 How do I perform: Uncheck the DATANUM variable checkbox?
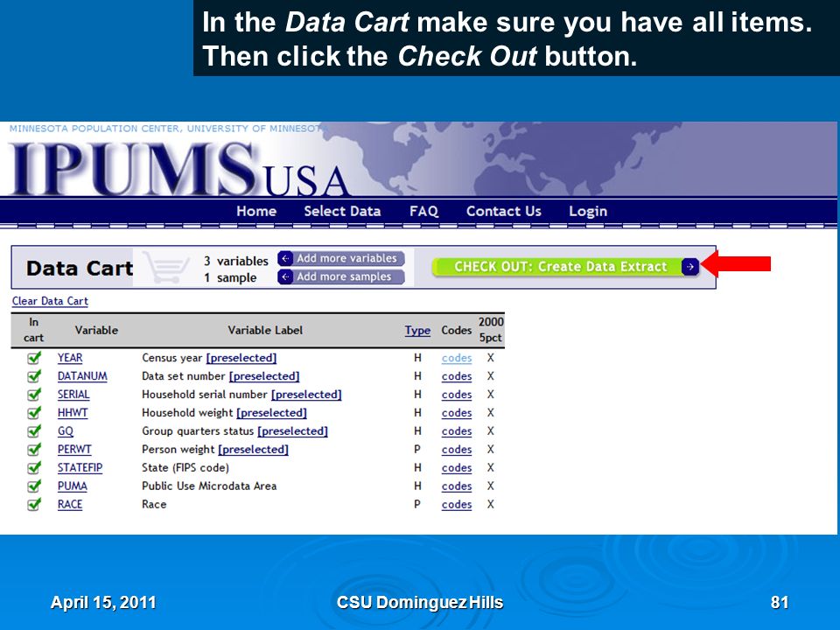click(34, 375)
